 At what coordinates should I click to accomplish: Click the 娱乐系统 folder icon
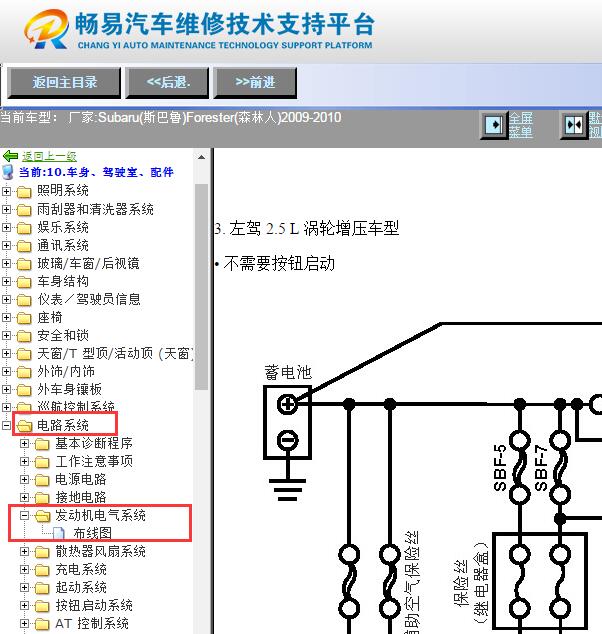point(24,228)
